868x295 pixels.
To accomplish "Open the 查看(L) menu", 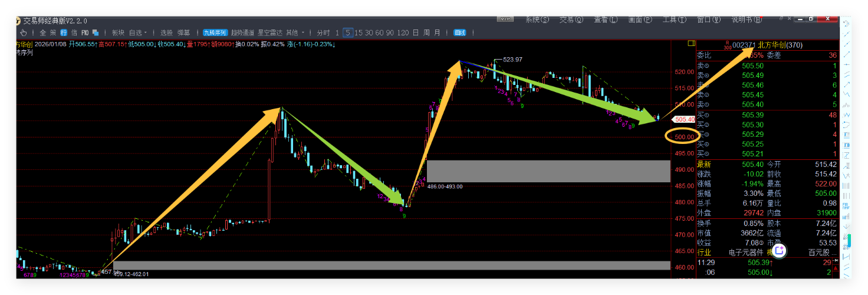I will 606,19.
